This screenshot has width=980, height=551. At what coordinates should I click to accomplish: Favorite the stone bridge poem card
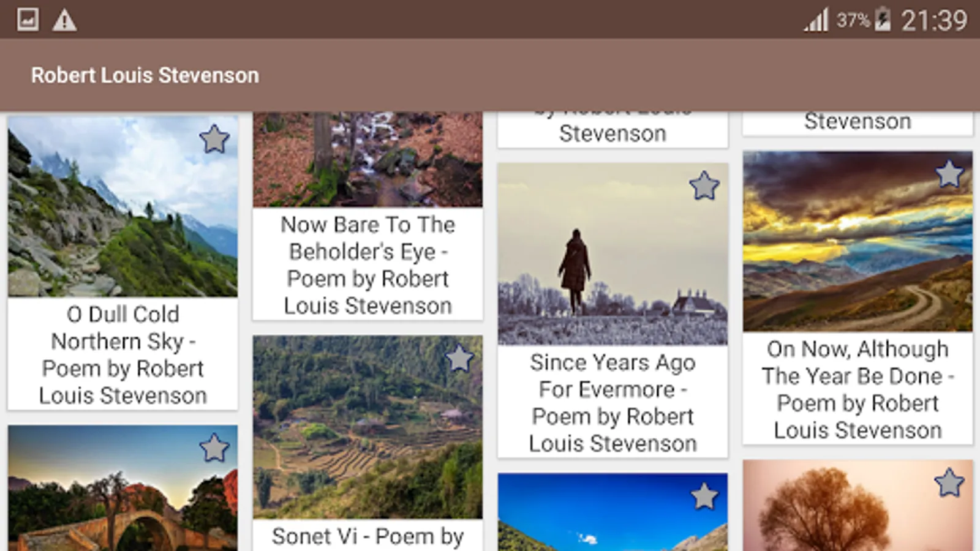pos(214,448)
